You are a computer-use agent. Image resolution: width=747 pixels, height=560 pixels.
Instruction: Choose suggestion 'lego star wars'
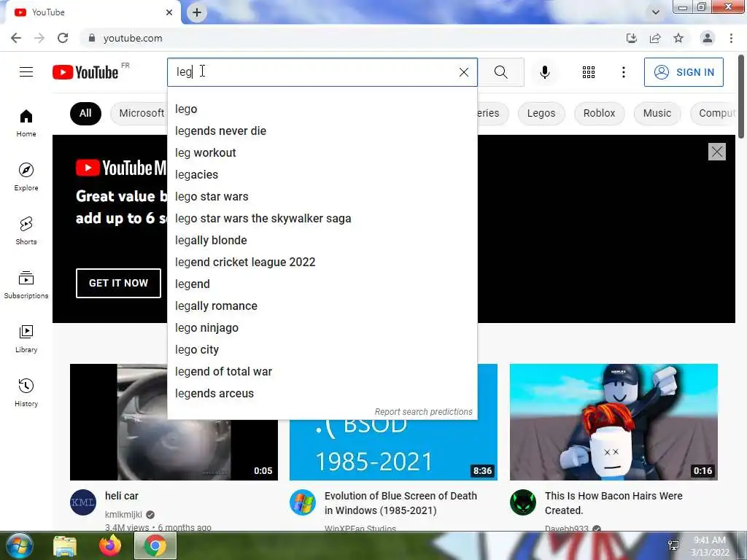point(322,197)
